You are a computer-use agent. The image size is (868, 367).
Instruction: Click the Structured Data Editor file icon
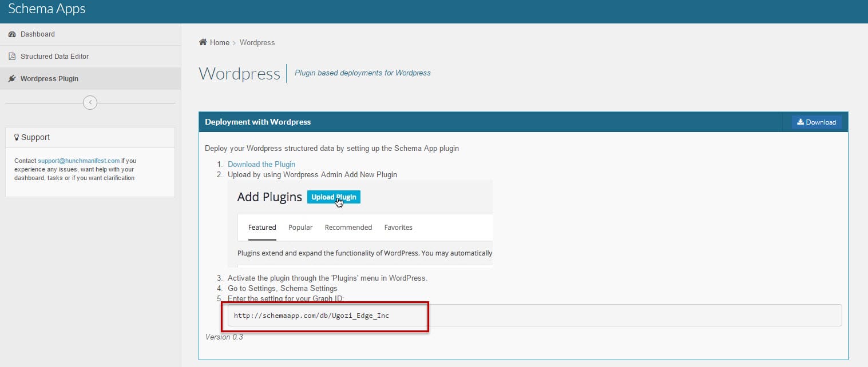[x=12, y=57]
